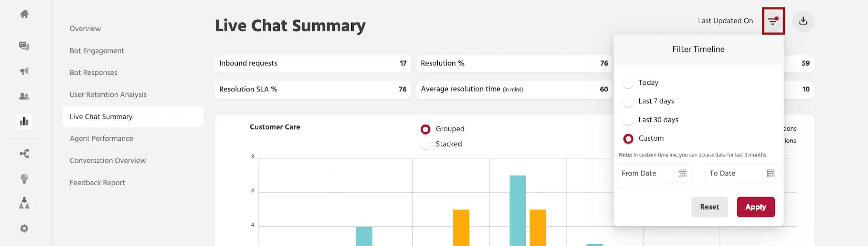Open the settings gear sidebar icon
The image size is (868, 246).
coord(24,229)
